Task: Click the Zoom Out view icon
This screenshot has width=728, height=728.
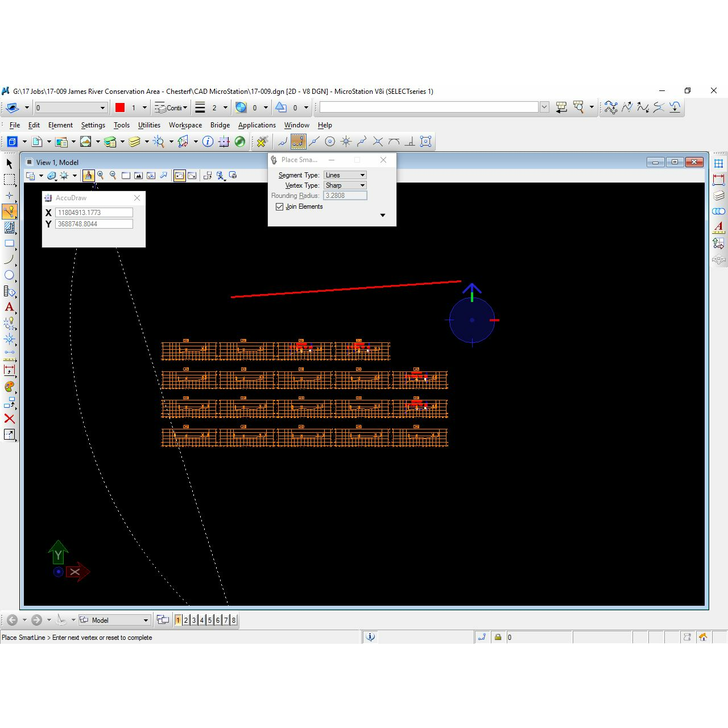Action: tap(113, 176)
